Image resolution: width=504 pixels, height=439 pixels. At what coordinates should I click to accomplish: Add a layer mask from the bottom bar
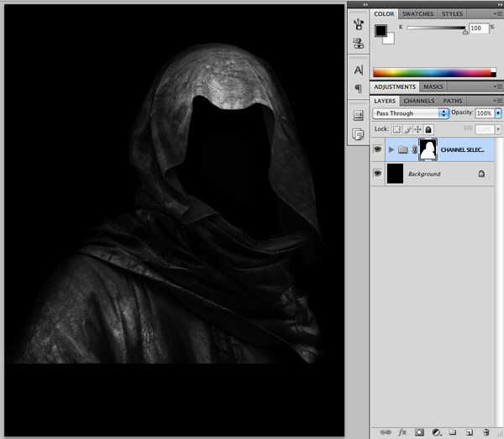click(x=419, y=431)
